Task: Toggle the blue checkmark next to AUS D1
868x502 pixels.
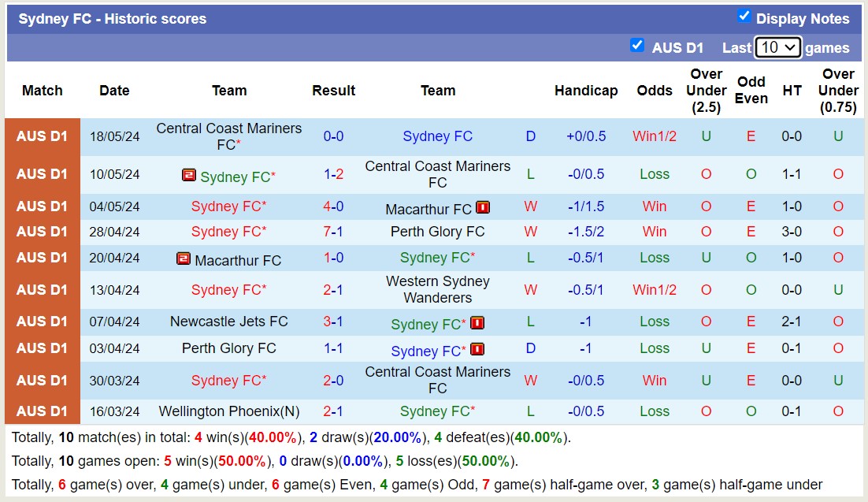Action: 637,46
